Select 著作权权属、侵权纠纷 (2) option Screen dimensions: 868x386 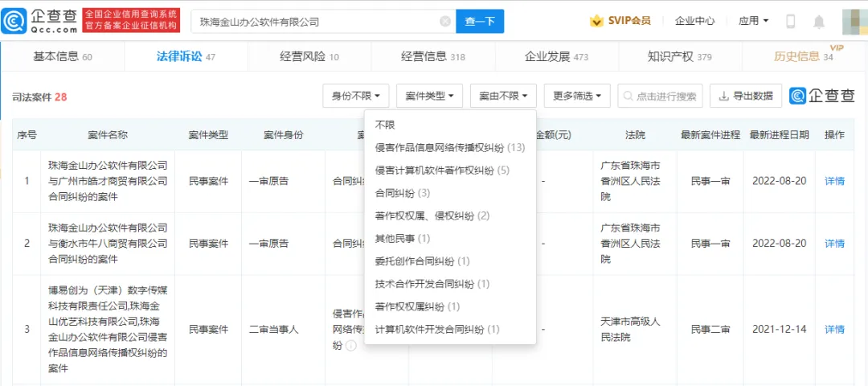click(x=450, y=216)
